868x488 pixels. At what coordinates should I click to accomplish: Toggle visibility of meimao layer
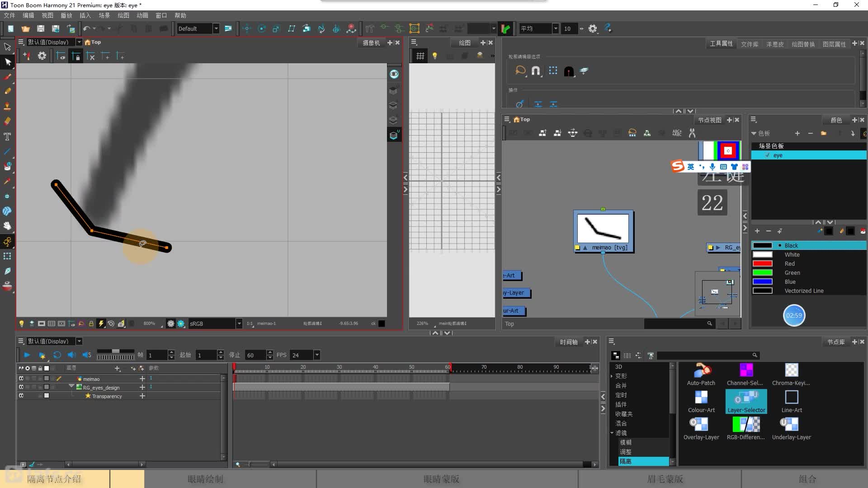click(21, 379)
